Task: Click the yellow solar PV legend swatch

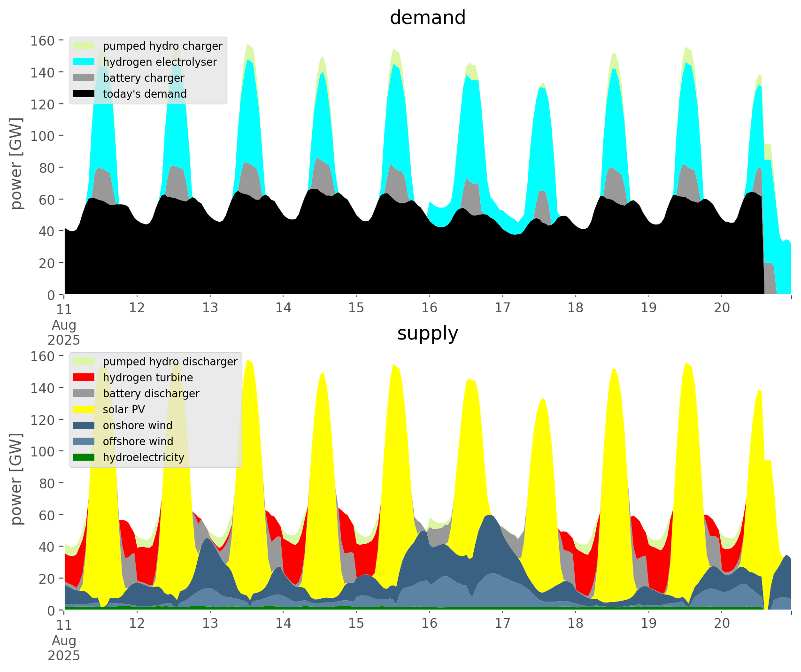Action: 84,409
